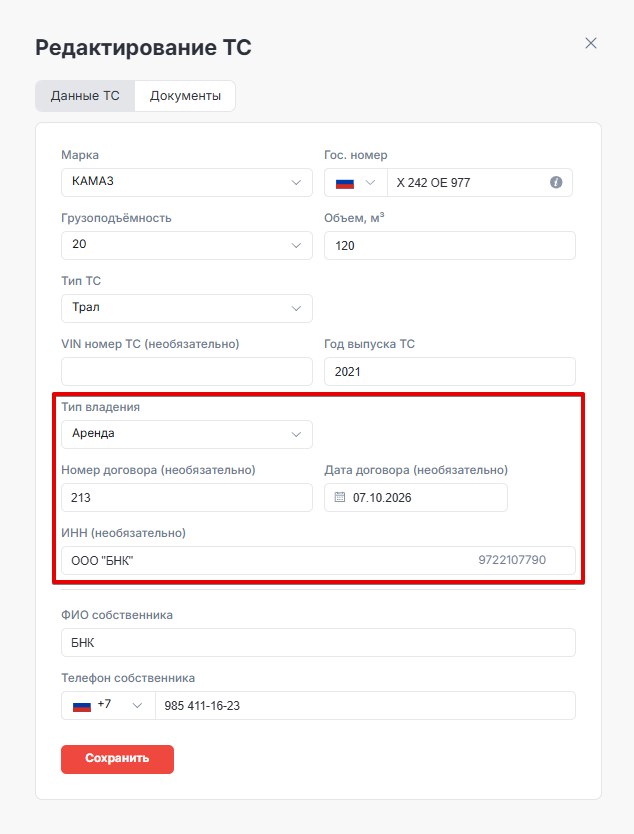Click the calendar icon in Дата договора
This screenshot has width=634, height=834.
(x=340, y=497)
